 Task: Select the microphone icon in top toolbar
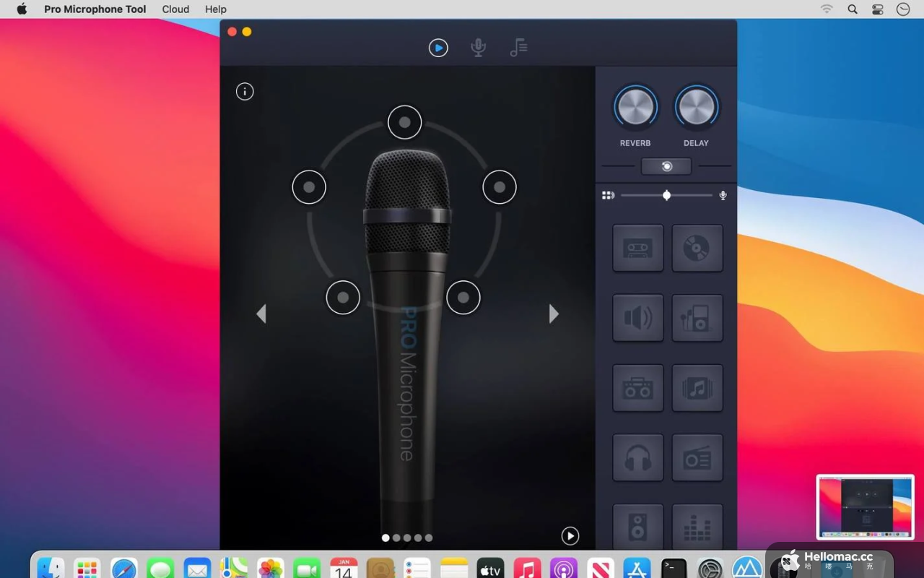478,48
